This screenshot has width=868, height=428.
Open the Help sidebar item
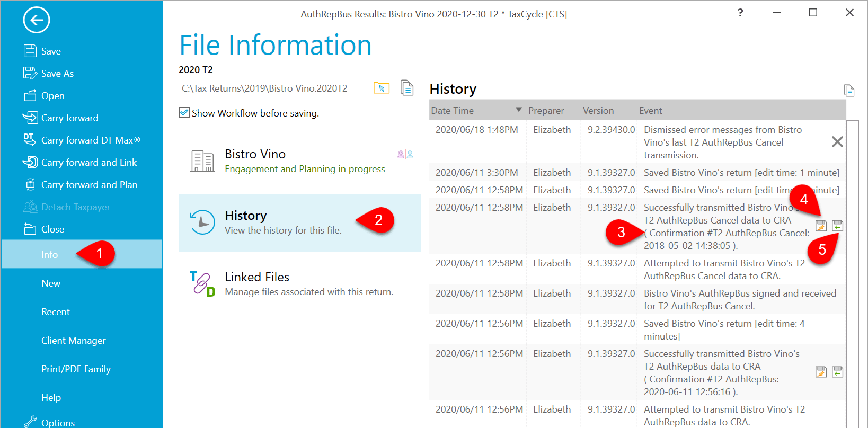(x=51, y=398)
